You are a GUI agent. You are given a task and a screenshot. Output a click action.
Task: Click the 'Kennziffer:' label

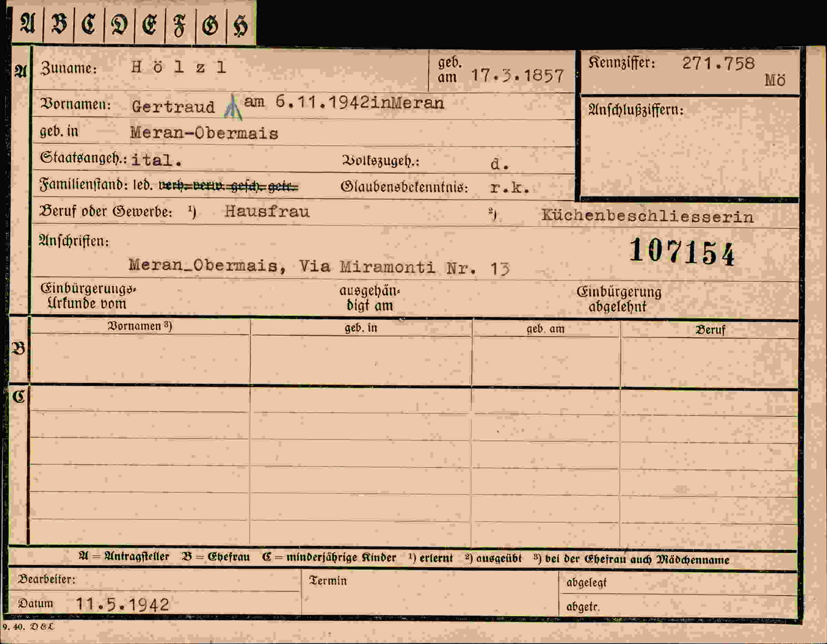pos(622,62)
